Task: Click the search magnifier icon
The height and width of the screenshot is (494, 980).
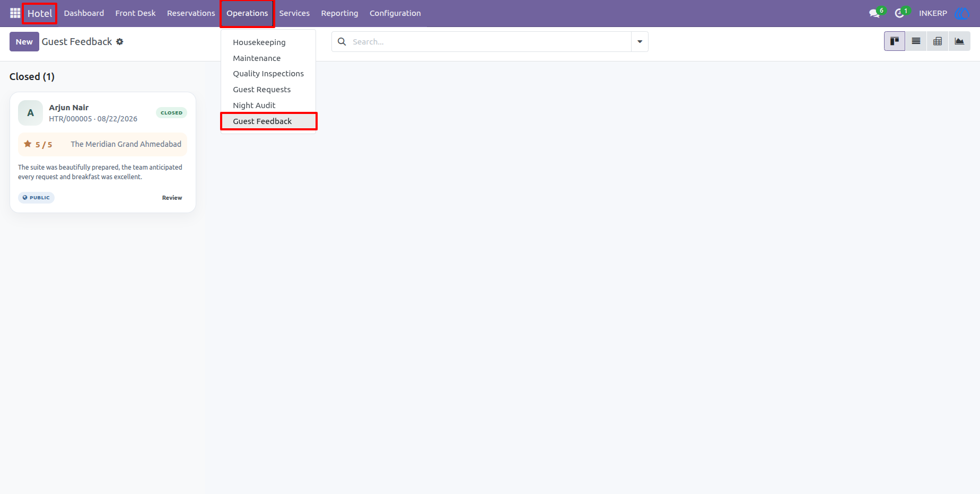Action: 342,42
